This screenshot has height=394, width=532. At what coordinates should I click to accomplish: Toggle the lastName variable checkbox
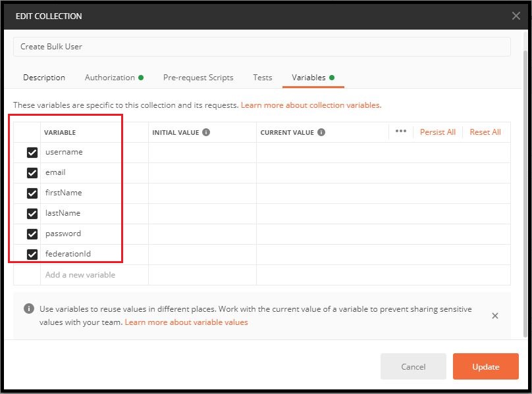pyautogui.click(x=32, y=214)
